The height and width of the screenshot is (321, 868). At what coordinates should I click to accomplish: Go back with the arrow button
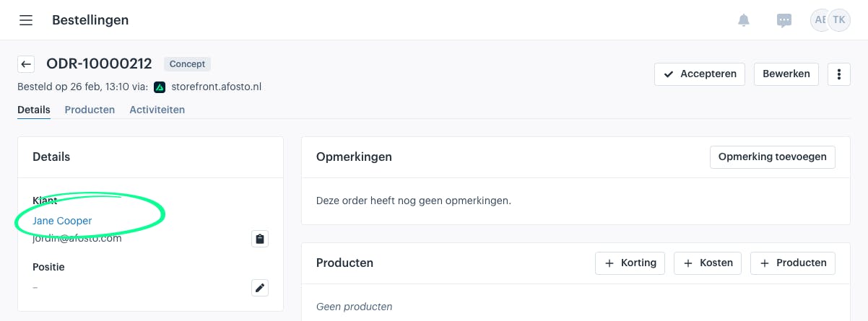click(x=26, y=64)
